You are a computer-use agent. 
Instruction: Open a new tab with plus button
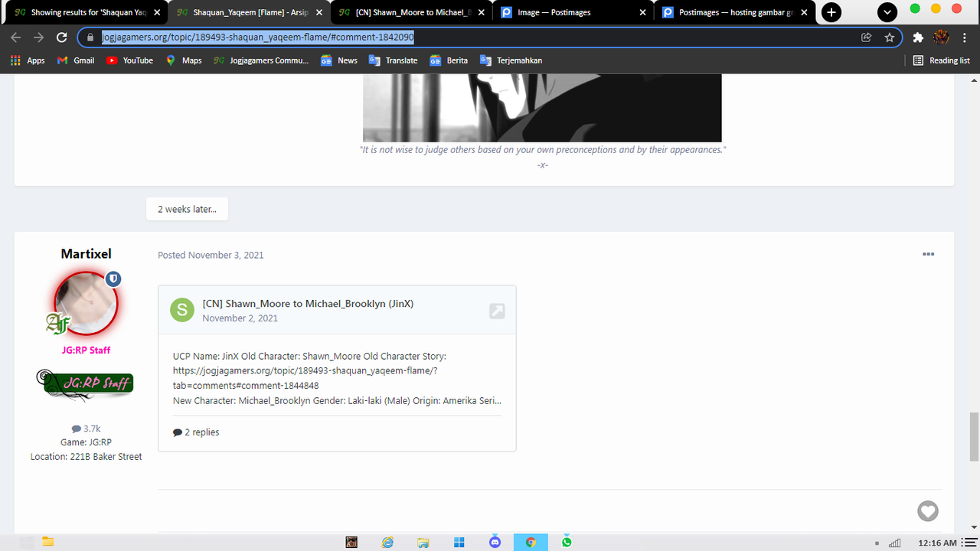click(x=831, y=12)
